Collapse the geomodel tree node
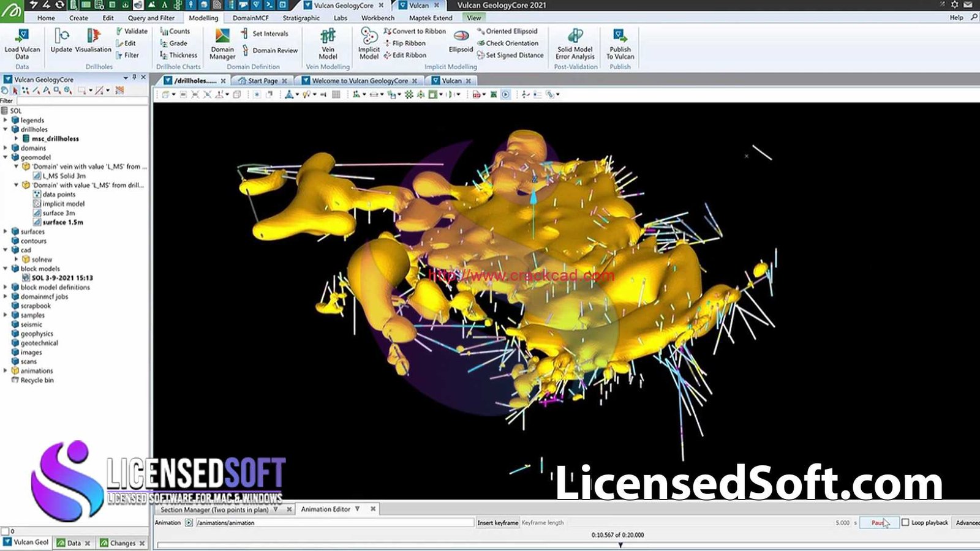 coord(6,157)
